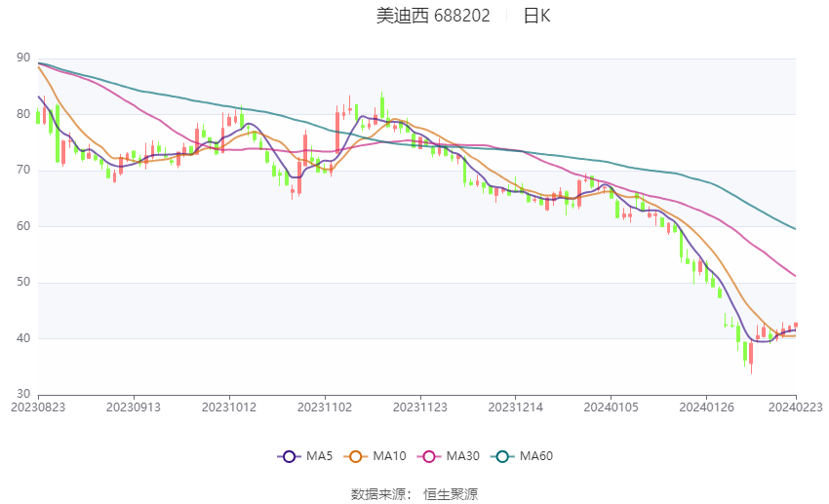This screenshot has width=829, height=504.
Task: Click the 30 y-axis price label
Action: [23, 394]
